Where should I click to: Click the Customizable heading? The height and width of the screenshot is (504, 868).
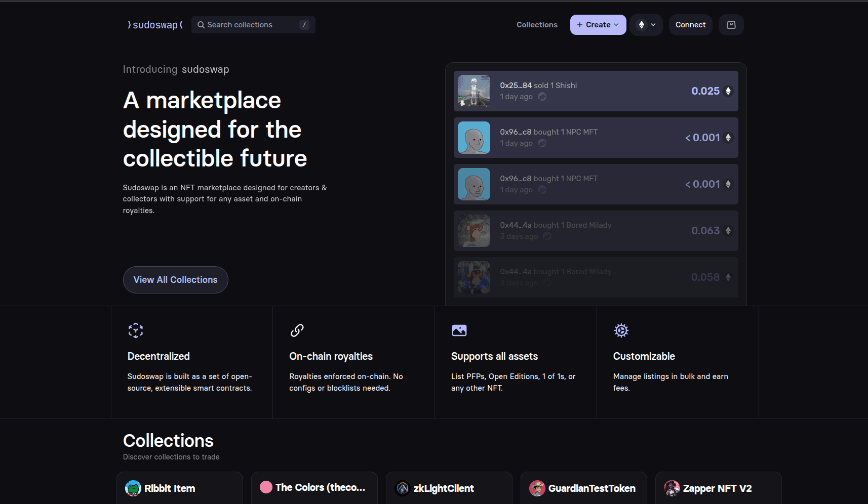(x=644, y=356)
